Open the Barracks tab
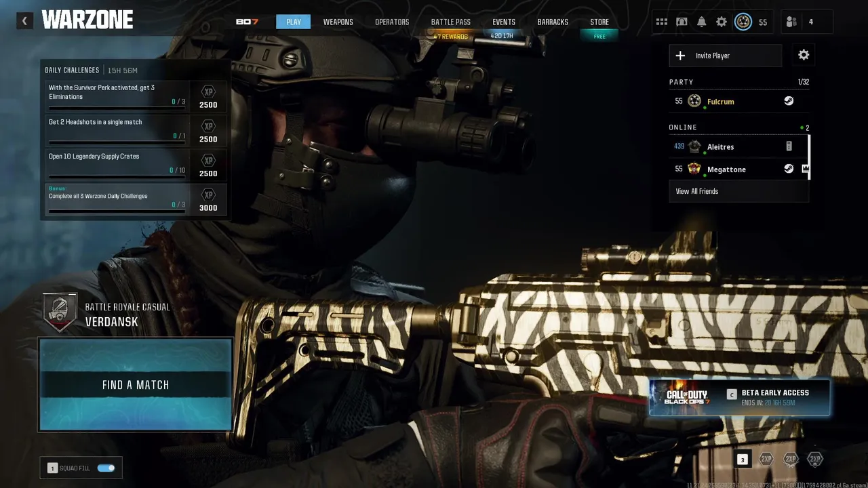 [x=553, y=22]
